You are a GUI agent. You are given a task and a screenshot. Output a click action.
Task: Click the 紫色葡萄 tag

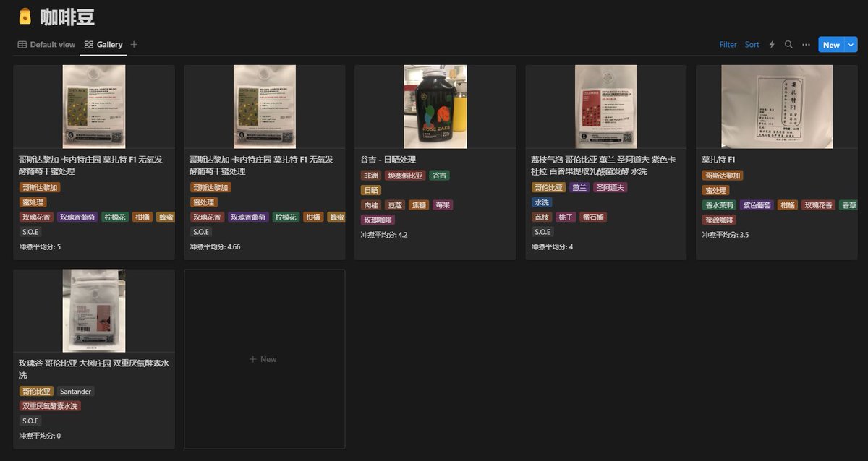coord(757,205)
